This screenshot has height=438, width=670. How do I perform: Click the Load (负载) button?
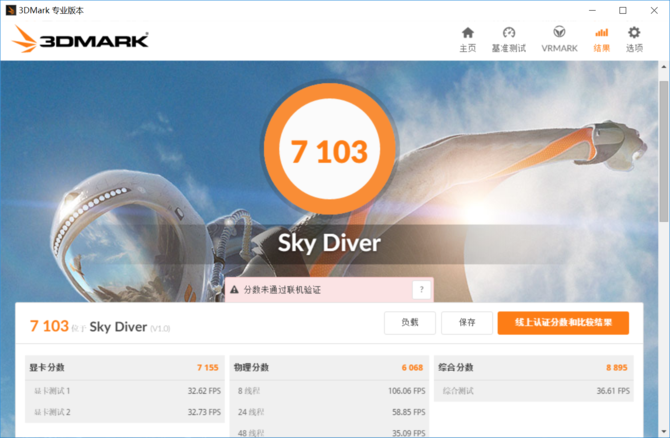[x=410, y=323]
